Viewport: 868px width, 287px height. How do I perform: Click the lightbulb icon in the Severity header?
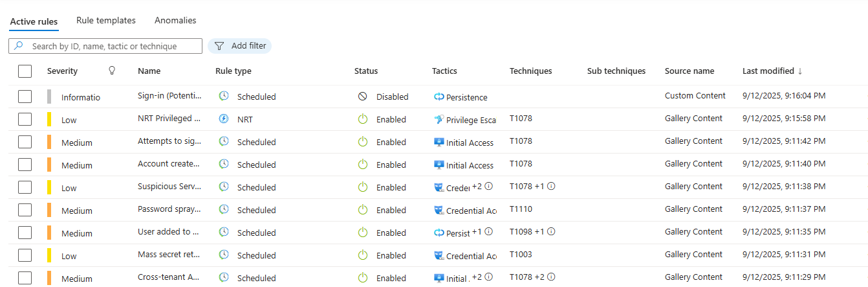[x=112, y=71]
